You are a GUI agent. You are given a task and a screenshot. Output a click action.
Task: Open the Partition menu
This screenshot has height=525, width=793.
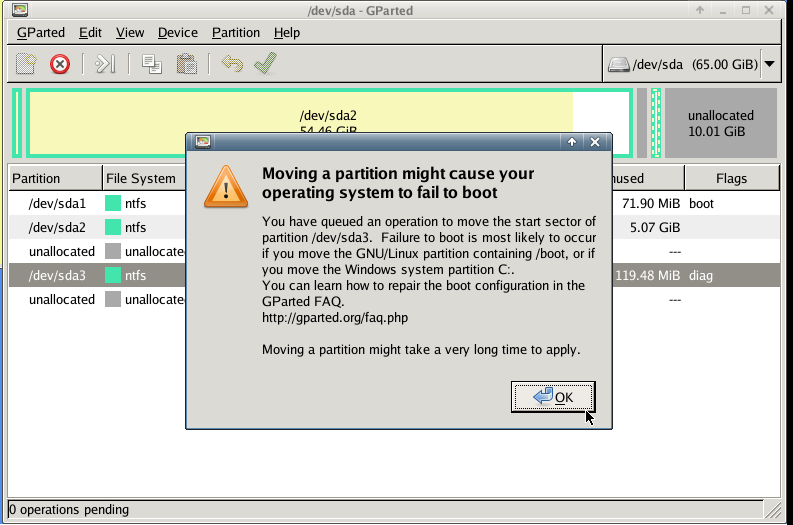coord(236,32)
